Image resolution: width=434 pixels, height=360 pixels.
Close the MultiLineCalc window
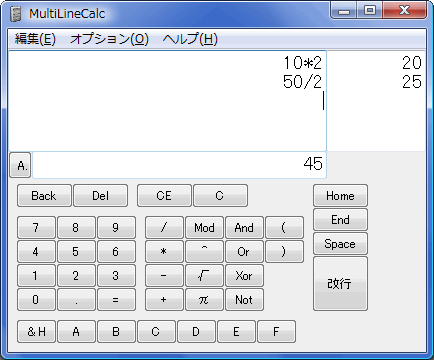pos(404,10)
